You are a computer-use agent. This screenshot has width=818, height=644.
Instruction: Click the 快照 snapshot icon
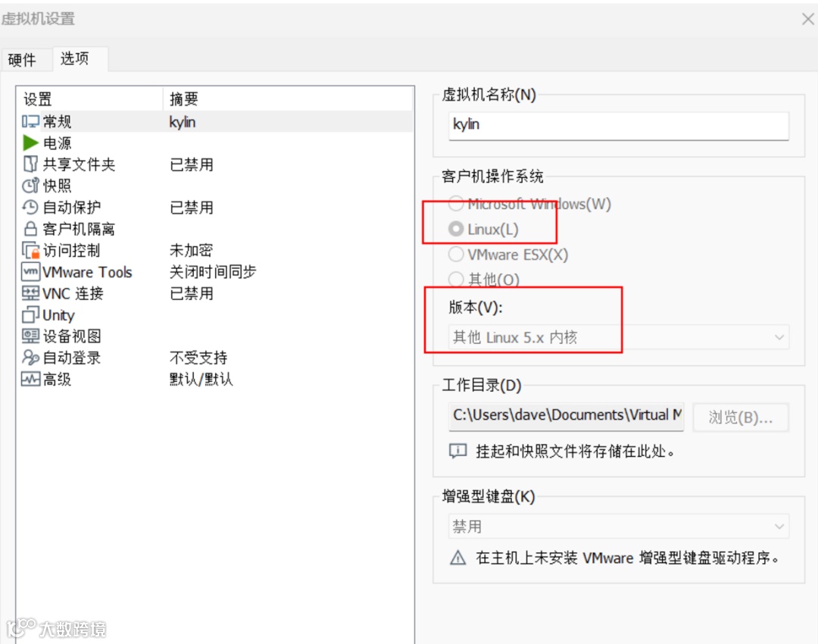30,186
